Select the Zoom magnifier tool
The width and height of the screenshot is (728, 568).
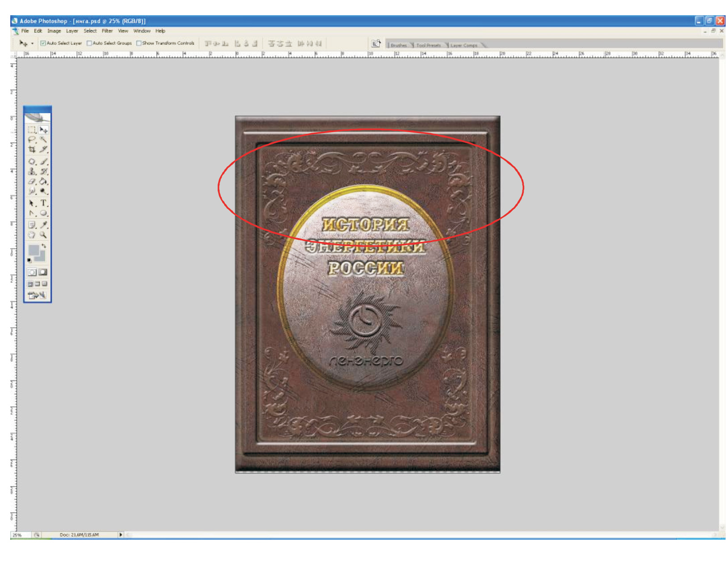tap(43, 235)
